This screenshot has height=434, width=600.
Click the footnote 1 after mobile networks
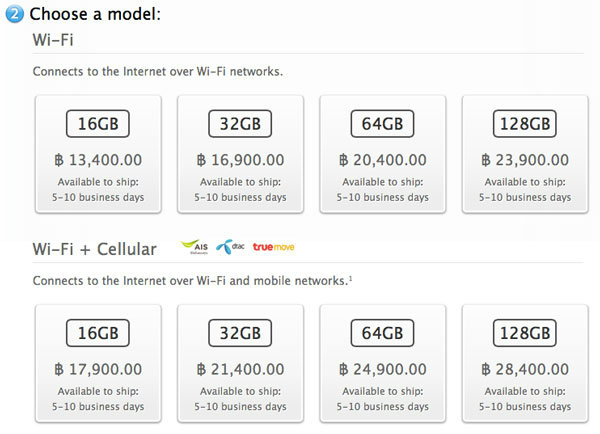point(350,278)
